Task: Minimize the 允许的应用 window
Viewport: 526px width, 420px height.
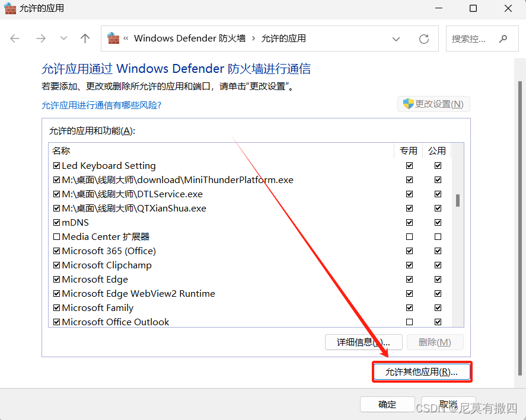Action: click(439, 8)
